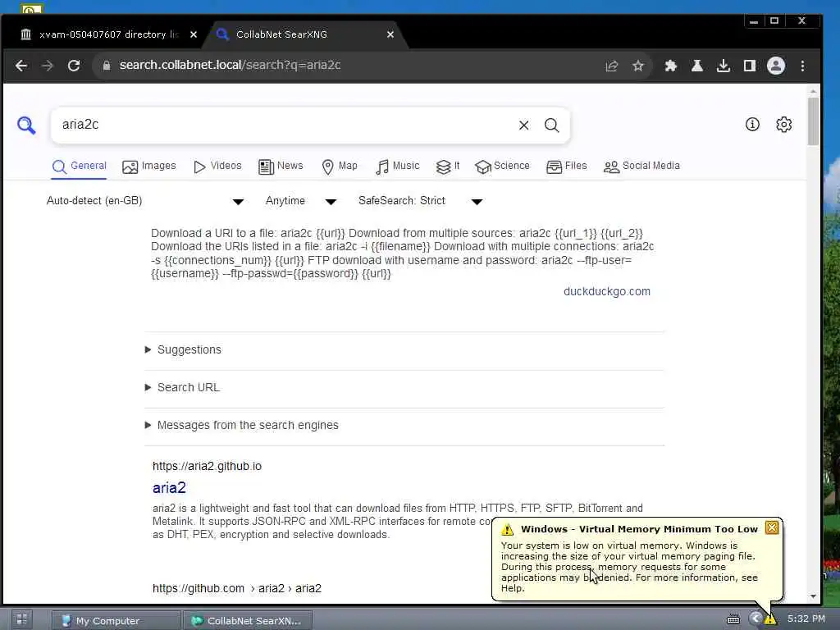Click the warning tray icon
The height and width of the screenshot is (630, 840).
tap(770, 619)
